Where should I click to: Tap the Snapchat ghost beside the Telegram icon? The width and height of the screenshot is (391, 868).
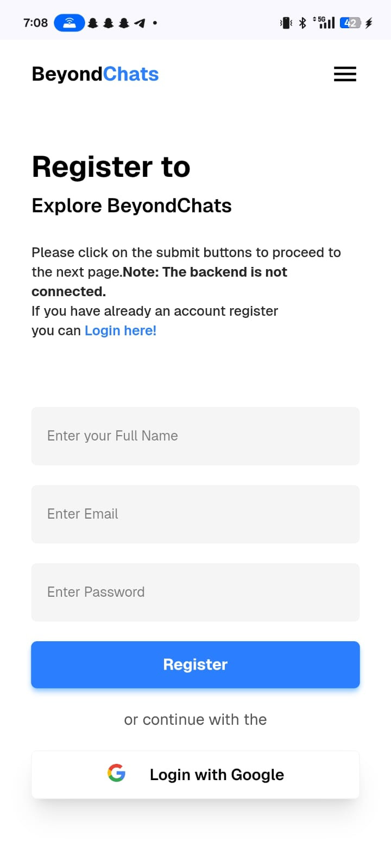(x=124, y=23)
